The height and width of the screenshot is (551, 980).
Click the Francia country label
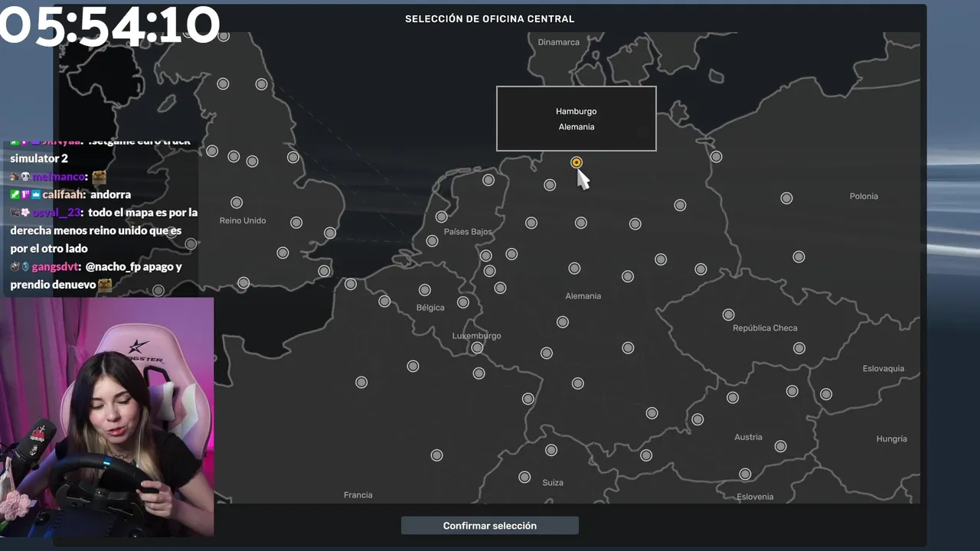pyautogui.click(x=358, y=495)
